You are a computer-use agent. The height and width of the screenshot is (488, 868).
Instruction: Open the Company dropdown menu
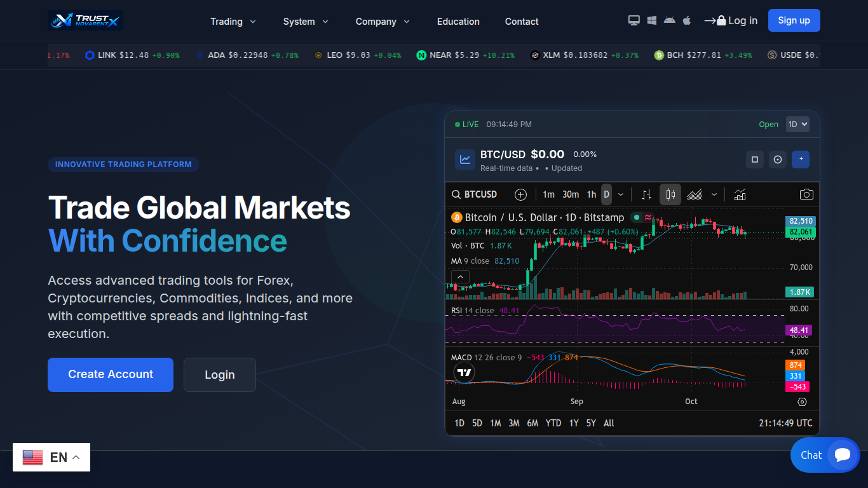383,22
